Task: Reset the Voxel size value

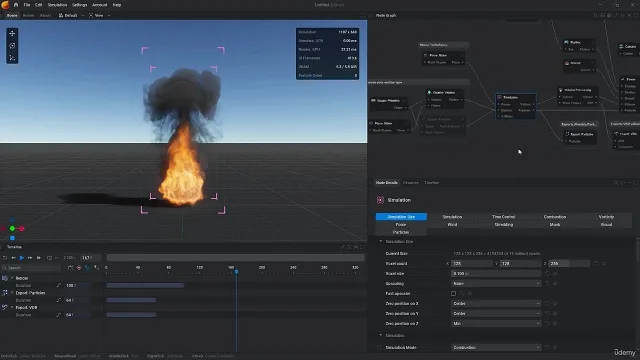Action: 547,273
